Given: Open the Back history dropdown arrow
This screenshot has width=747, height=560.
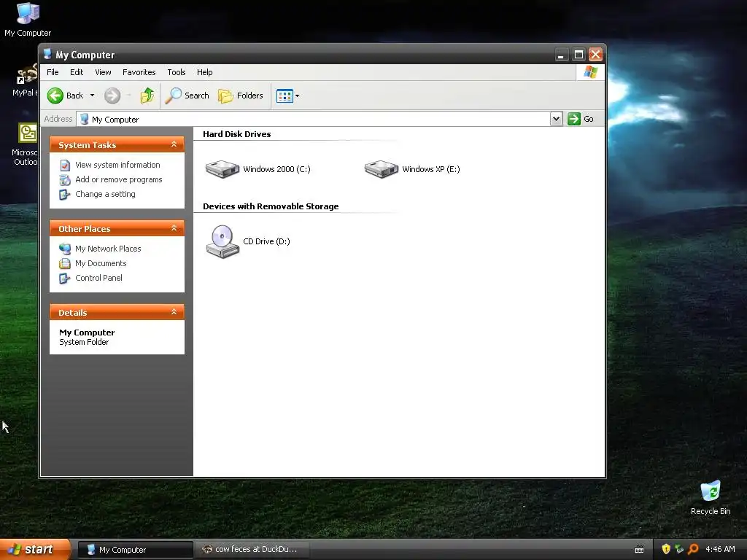Looking at the screenshot, I should pyautogui.click(x=93, y=96).
